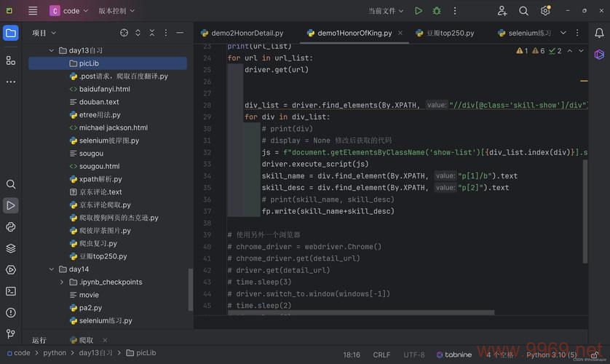This screenshot has height=364, width=610.
Task: Collapse the day13自习 folder
Action: tap(52, 50)
